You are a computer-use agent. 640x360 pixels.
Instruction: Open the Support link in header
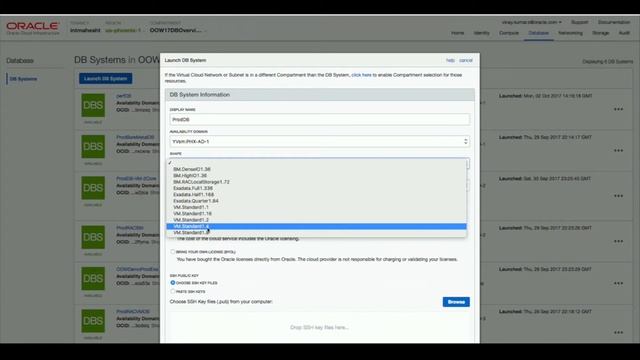tap(580, 22)
